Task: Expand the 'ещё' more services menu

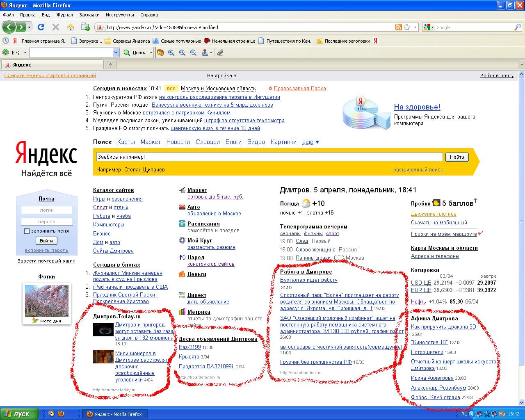Action: click(x=310, y=142)
